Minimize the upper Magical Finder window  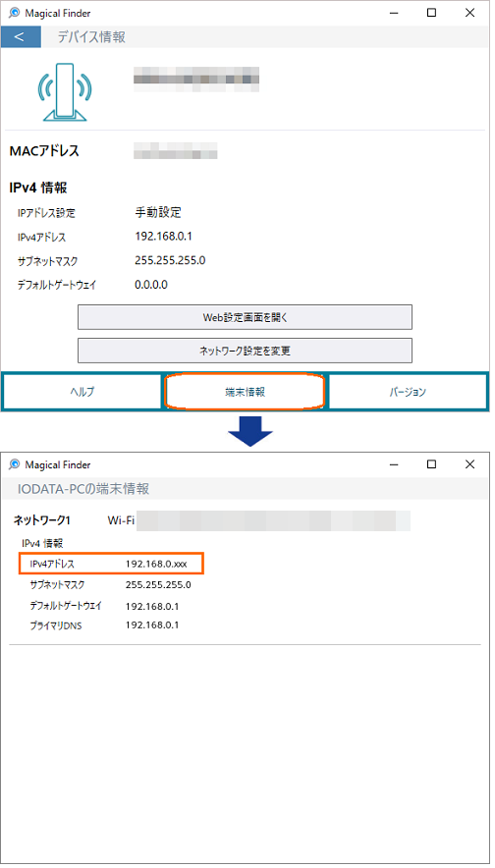[x=394, y=13]
